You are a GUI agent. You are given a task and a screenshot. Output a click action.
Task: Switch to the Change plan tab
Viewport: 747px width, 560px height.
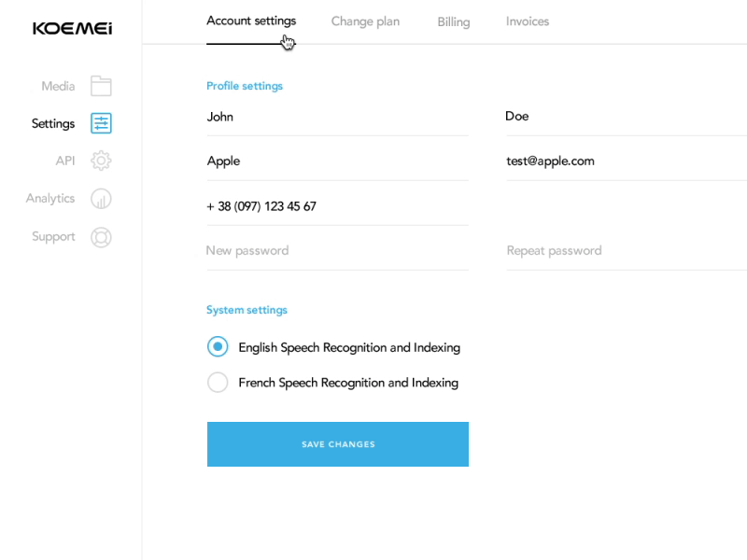click(364, 21)
